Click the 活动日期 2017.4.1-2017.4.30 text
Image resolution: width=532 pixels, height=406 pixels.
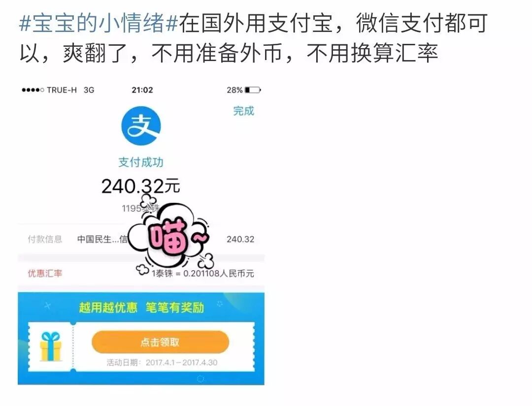click(162, 363)
